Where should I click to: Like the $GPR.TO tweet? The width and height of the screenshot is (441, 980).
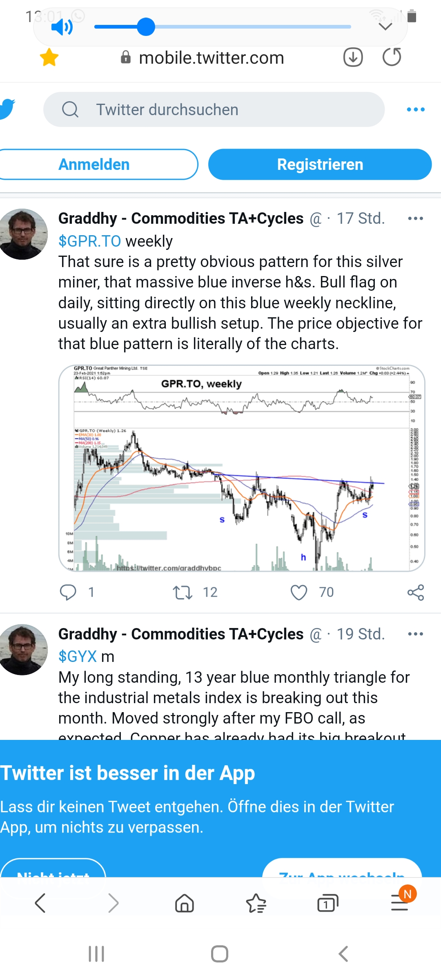pyautogui.click(x=298, y=592)
